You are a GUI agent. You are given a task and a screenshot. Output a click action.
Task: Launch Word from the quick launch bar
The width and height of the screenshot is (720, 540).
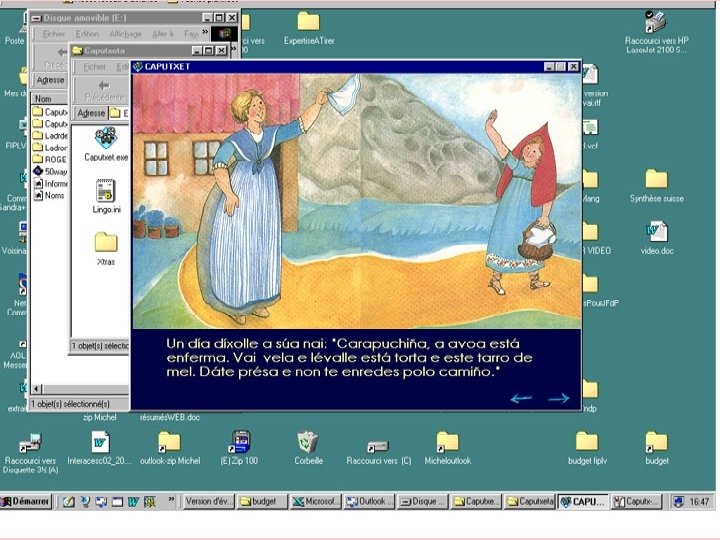[x=133, y=501]
